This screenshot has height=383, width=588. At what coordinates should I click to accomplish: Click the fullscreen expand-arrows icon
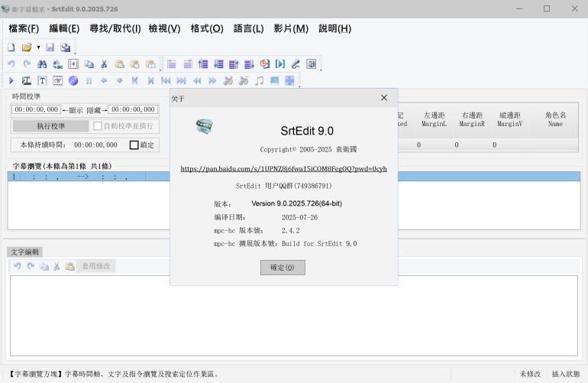pos(289,80)
